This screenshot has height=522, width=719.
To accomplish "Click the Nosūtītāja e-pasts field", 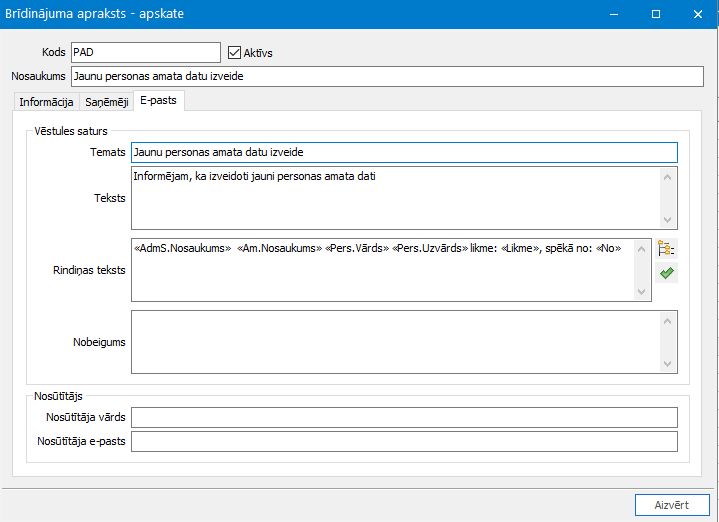I will point(404,441).
